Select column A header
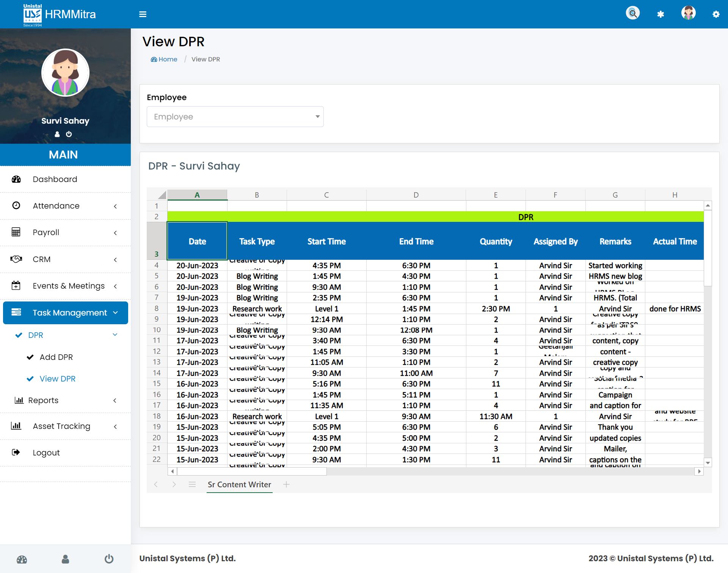The width and height of the screenshot is (728, 573). point(197,195)
